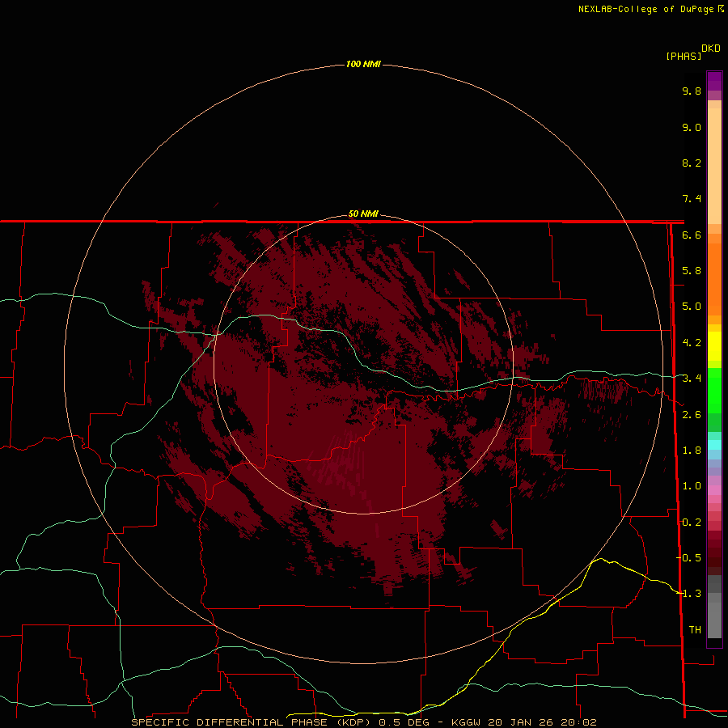Click the 4.2 value on the scale

pos(692,343)
